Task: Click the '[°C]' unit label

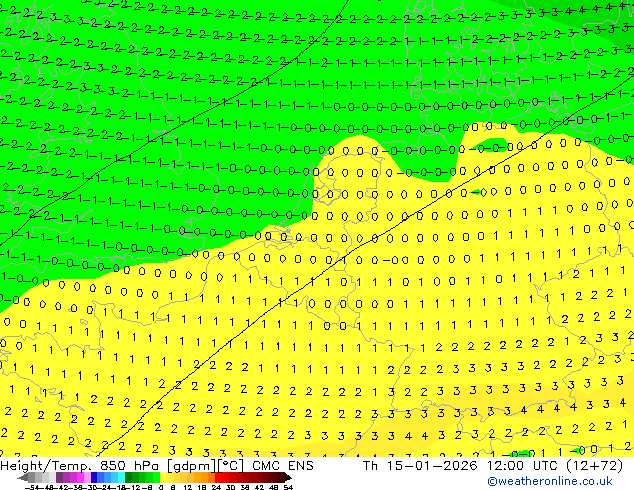Action: point(231,466)
